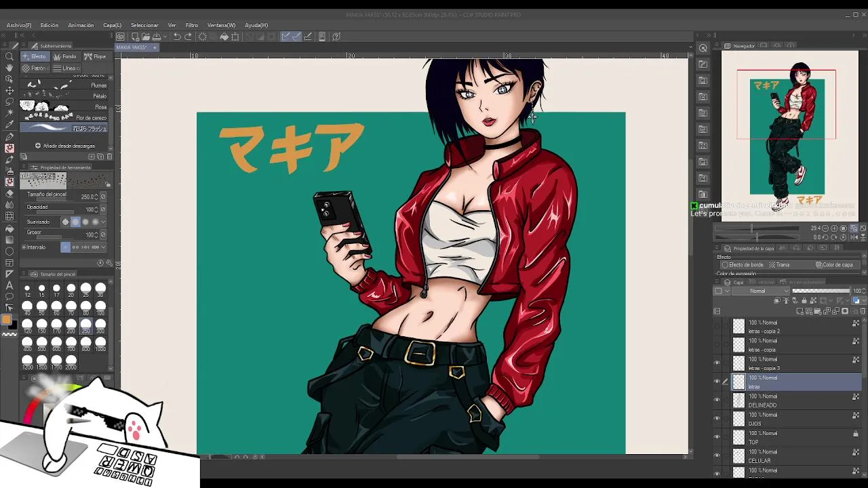Select the Auto select magic wand tool

tap(9, 113)
